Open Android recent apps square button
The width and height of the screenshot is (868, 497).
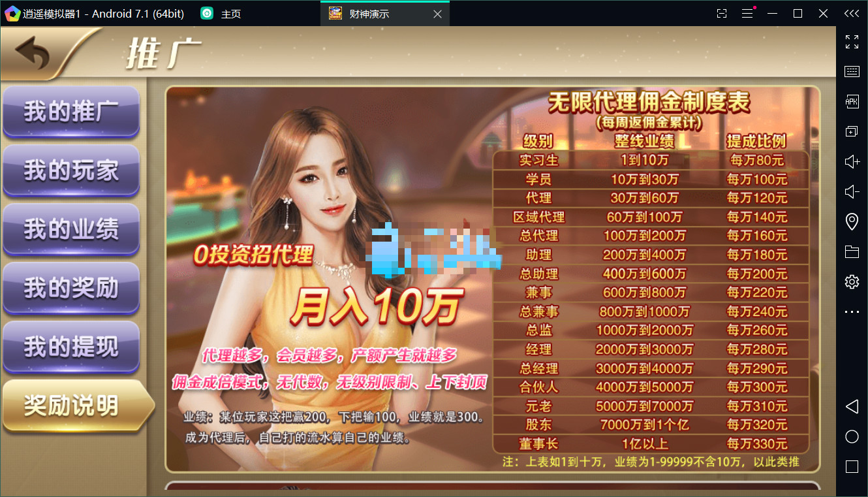pyautogui.click(x=852, y=466)
